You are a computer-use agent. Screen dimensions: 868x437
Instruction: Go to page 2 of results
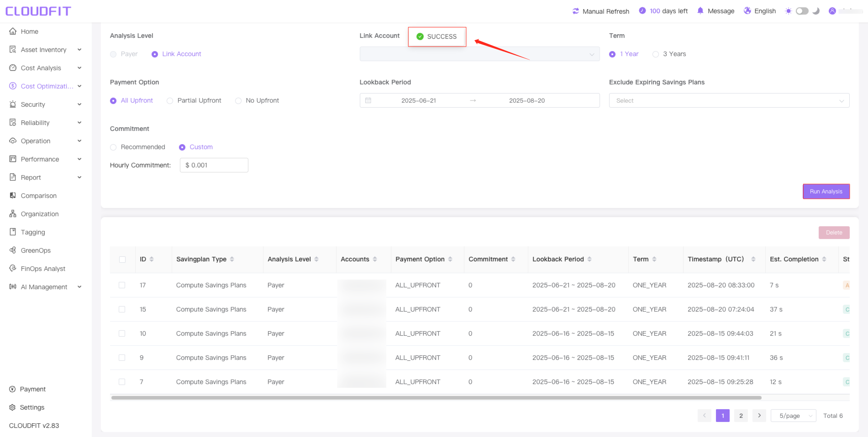(x=741, y=416)
